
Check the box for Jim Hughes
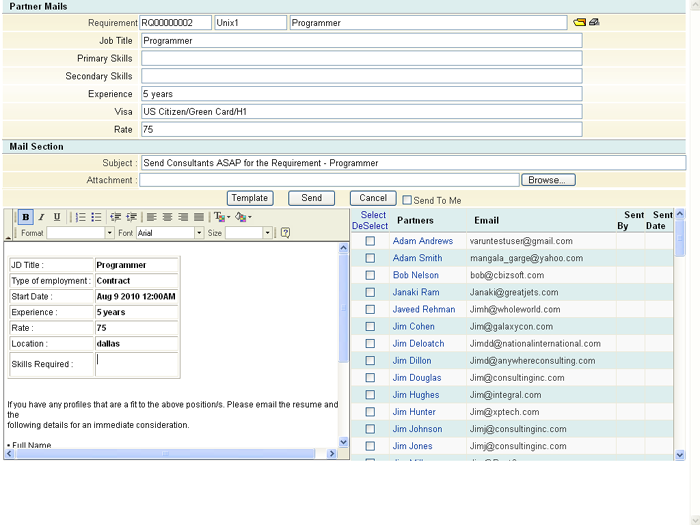370,395
